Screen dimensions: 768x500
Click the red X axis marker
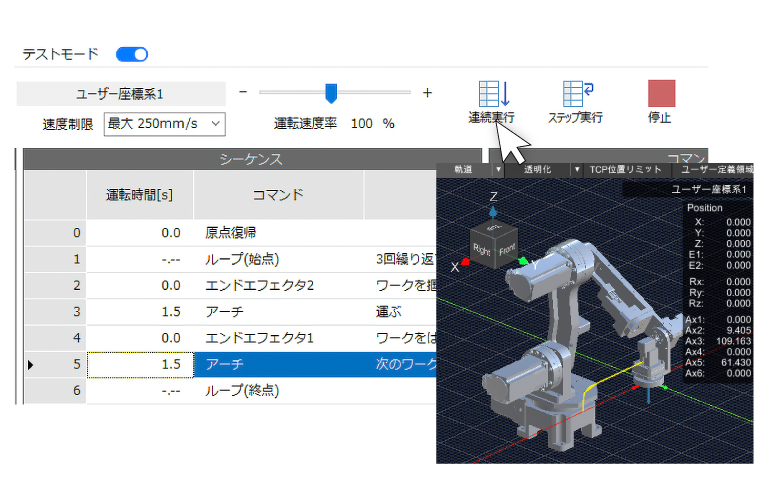click(x=465, y=262)
